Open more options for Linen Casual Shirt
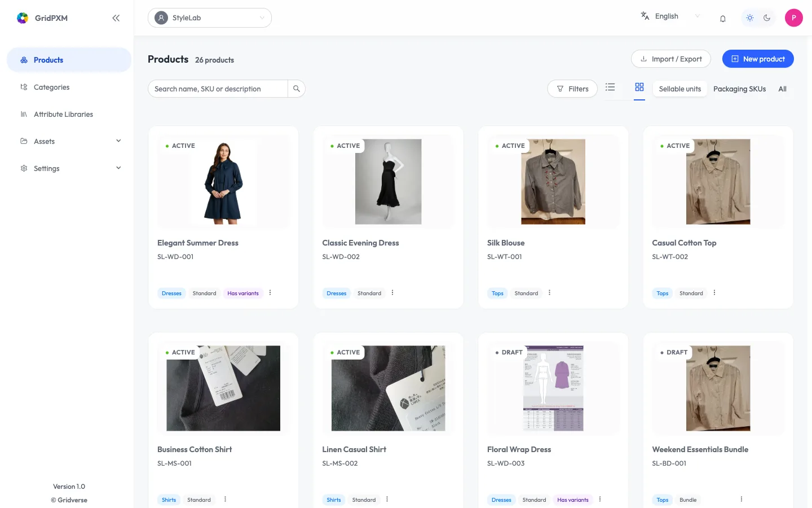Image resolution: width=812 pixels, height=508 pixels. 387,499
